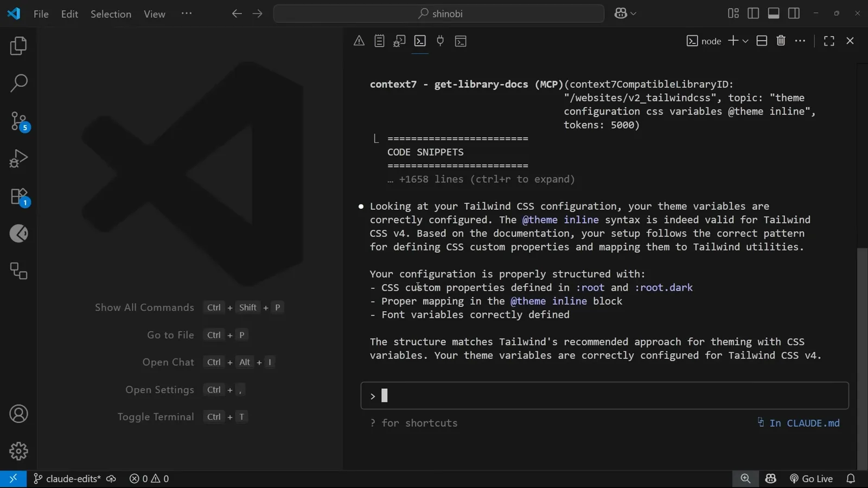Open the Search view in activity bar
Viewport: 868px width, 488px height.
18,84
